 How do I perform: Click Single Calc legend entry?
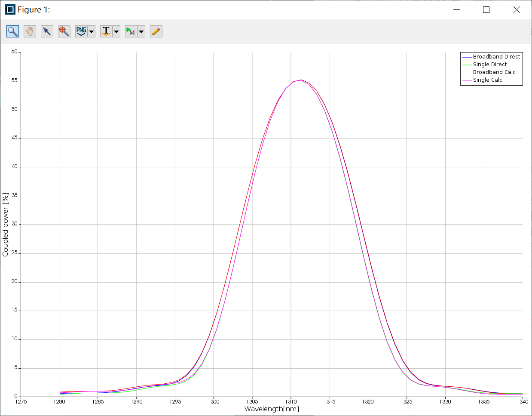pyautogui.click(x=482, y=80)
